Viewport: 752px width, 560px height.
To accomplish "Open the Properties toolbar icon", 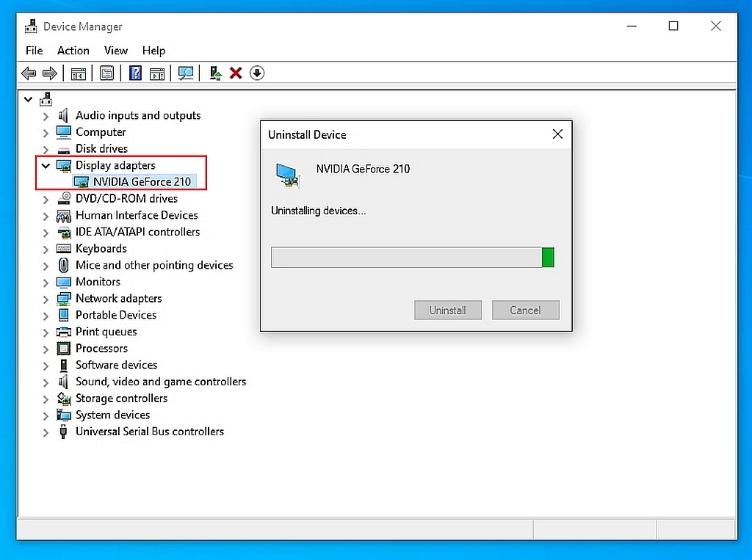I will coord(106,73).
